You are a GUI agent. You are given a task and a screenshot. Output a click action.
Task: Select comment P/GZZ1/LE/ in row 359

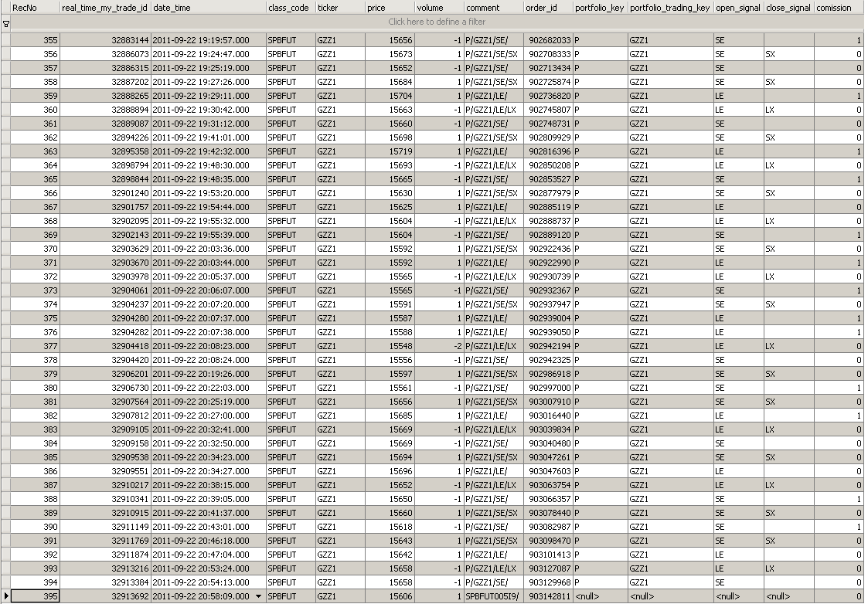(x=494, y=96)
